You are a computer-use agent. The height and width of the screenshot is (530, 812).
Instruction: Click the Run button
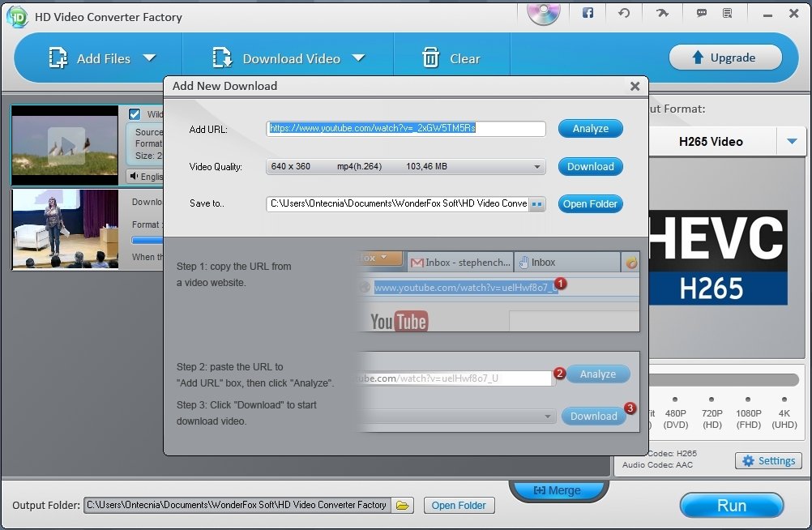(732, 505)
